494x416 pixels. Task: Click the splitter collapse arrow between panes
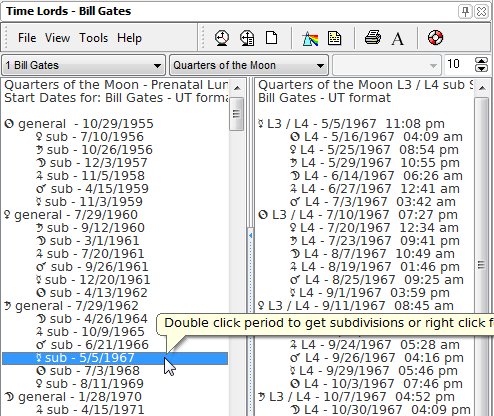tap(250, 236)
